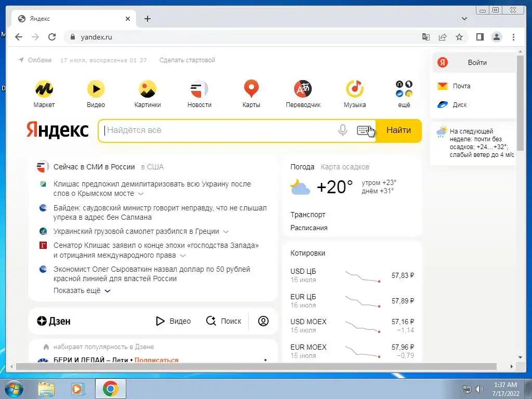Viewport: 532px width, 399px height.
Task: Open Chrome profile avatar
Action: coord(497,37)
